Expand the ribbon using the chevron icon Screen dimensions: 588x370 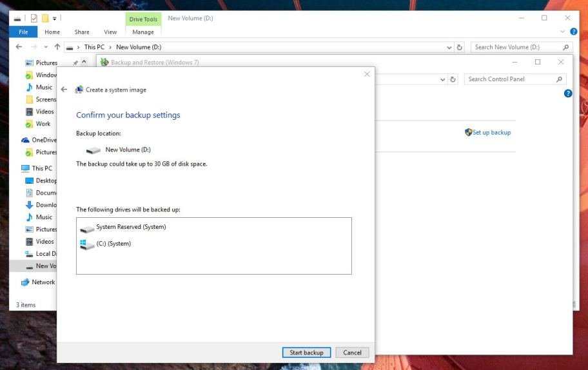563,32
